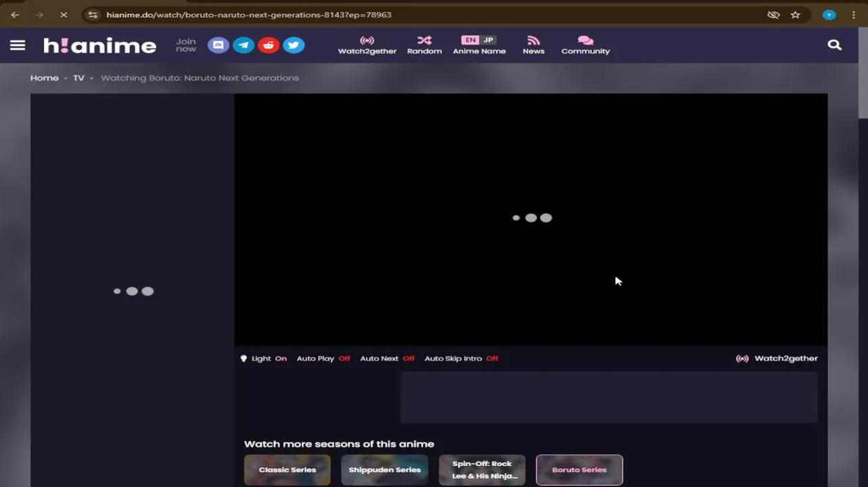Open the Community section
The width and height of the screenshot is (868, 487).
coord(585,45)
